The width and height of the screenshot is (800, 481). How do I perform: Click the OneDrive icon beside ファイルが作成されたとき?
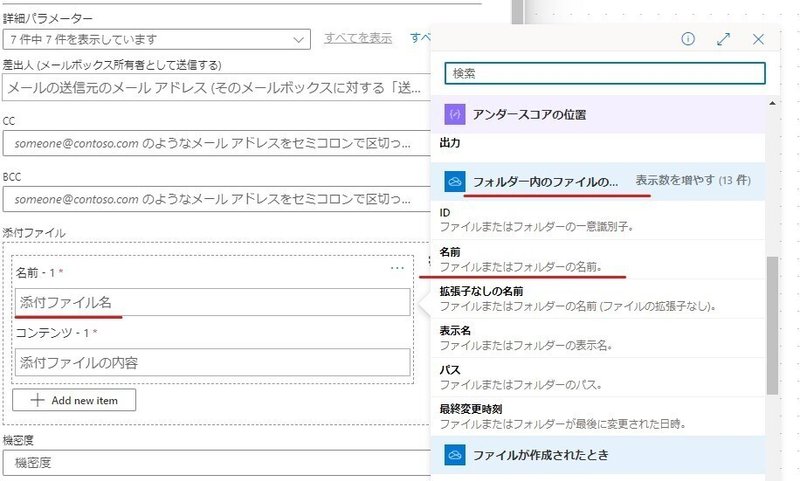(455, 454)
